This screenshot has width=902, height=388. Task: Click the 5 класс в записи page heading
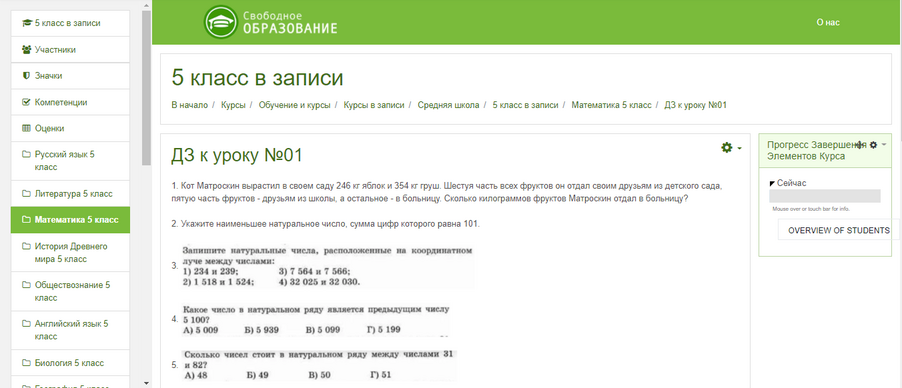pyautogui.click(x=257, y=78)
